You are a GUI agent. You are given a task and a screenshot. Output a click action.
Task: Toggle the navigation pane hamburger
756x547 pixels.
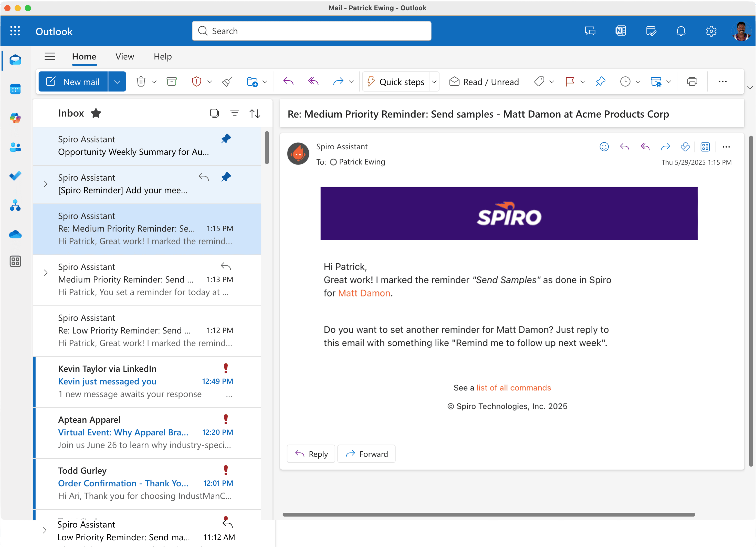tap(50, 56)
